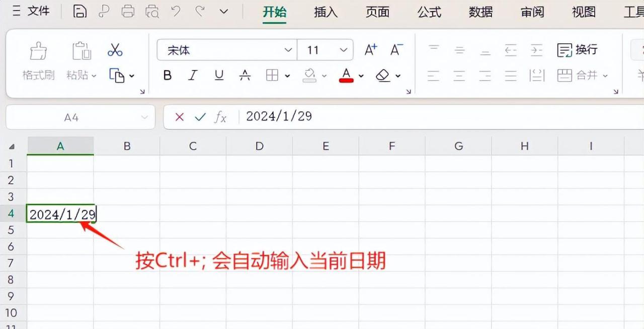
Task: Click the Copy icon
Action: tap(117, 76)
